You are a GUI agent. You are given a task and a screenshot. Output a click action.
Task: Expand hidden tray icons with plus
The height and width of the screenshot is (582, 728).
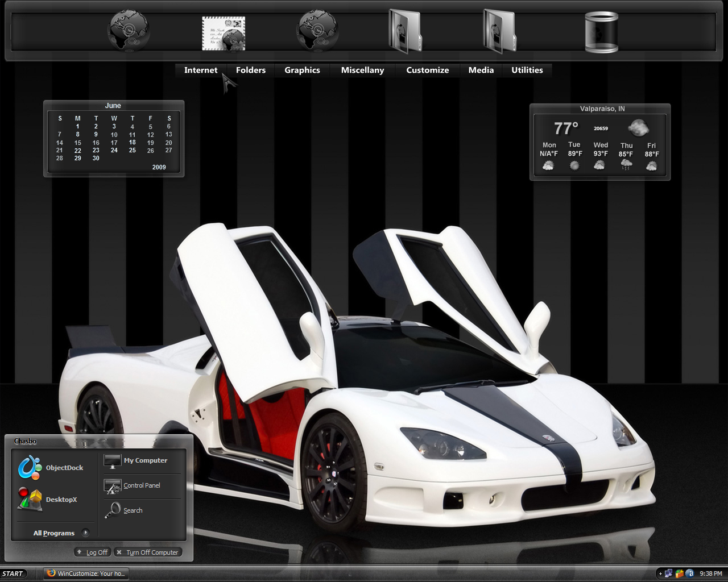click(660, 574)
